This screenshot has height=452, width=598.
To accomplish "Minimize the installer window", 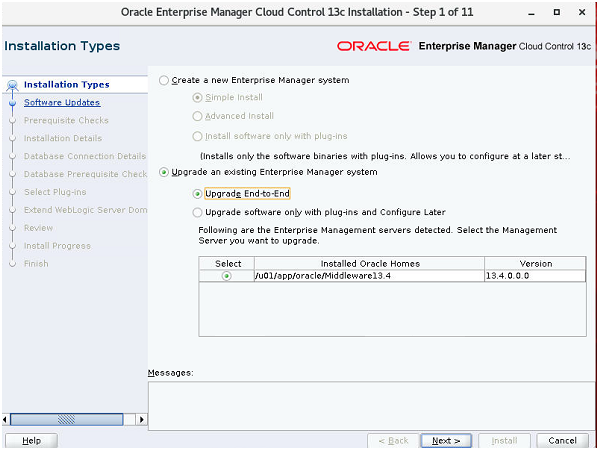I will (x=531, y=13).
